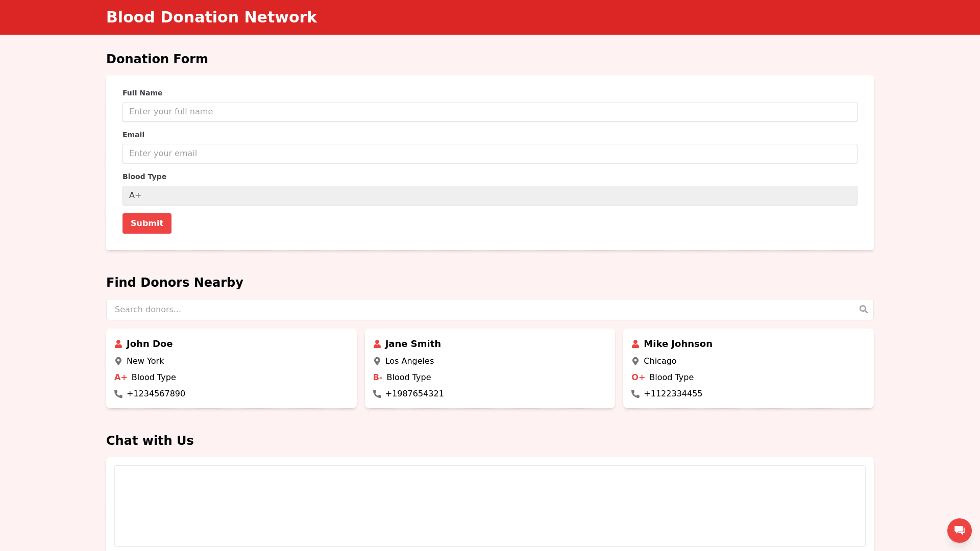
Task: Open the floating chat bubble icon
Action: coord(959,530)
